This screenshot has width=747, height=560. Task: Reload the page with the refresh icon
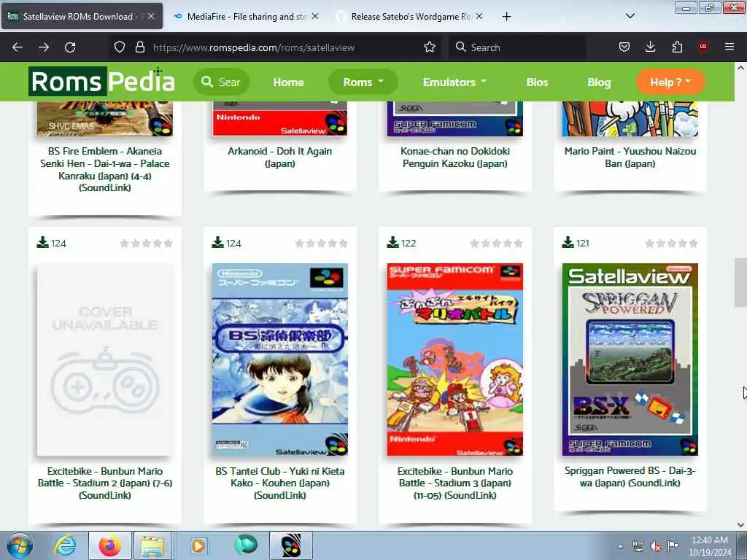(x=70, y=47)
